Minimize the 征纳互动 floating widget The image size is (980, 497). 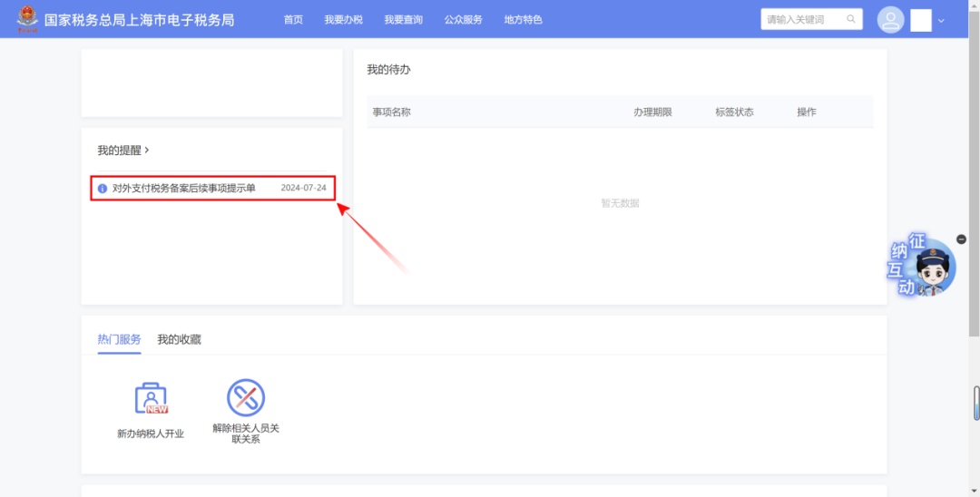pyautogui.click(x=962, y=239)
